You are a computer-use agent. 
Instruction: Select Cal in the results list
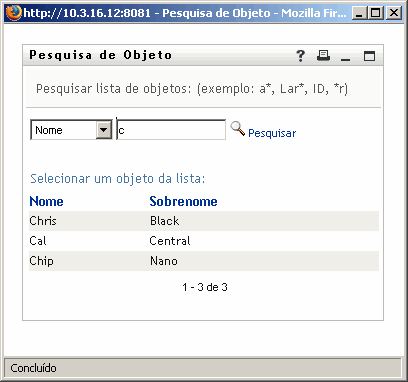coord(38,241)
